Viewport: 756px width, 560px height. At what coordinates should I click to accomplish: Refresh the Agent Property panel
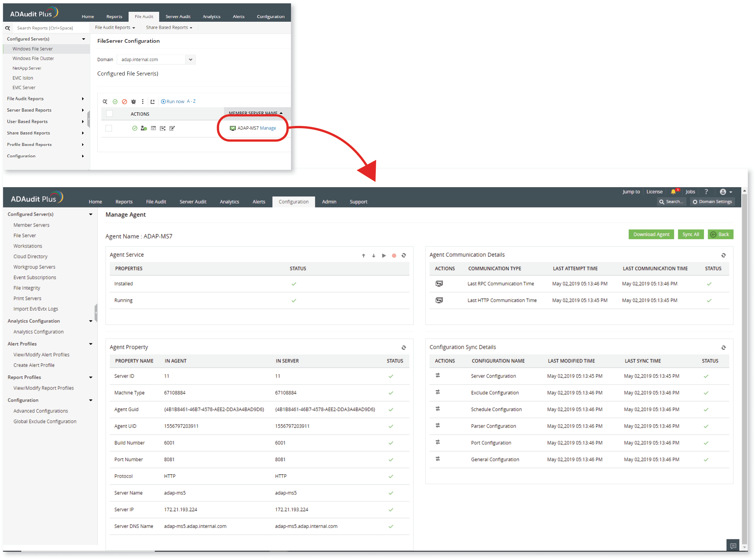[x=403, y=347]
